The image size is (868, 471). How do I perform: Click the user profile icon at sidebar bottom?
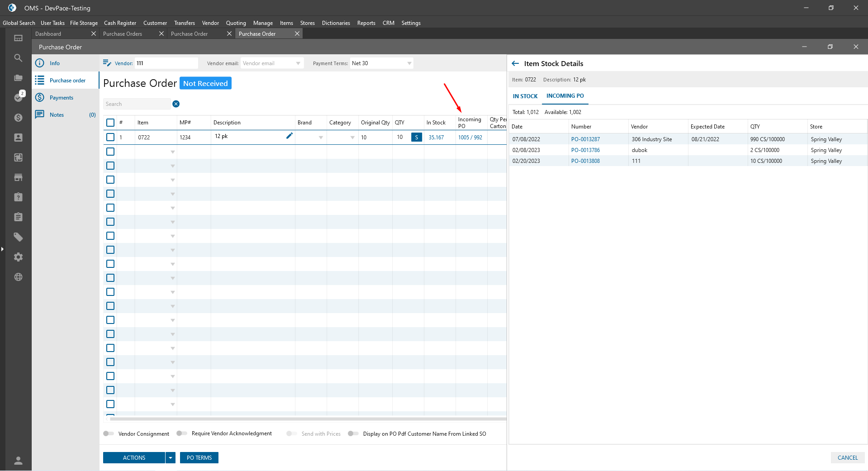[x=18, y=461]
